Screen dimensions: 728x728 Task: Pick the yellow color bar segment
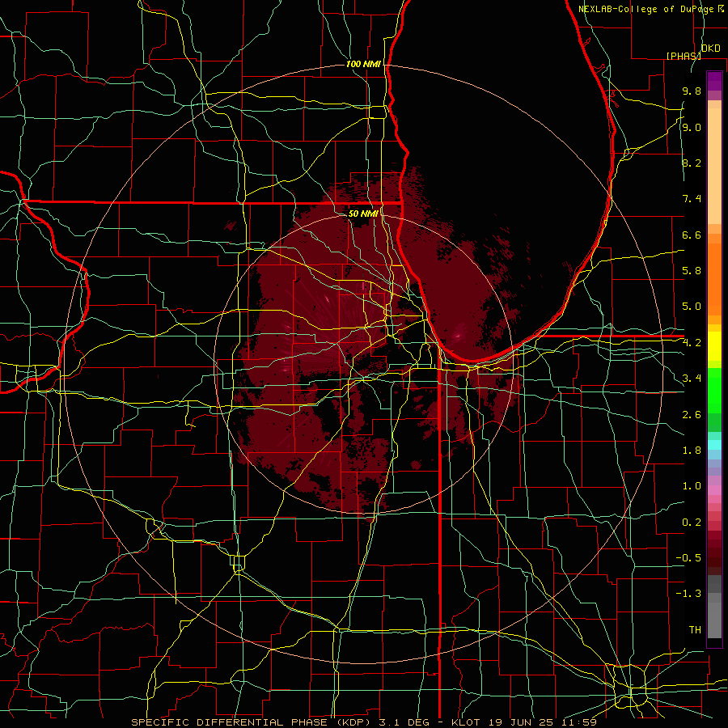714,346
